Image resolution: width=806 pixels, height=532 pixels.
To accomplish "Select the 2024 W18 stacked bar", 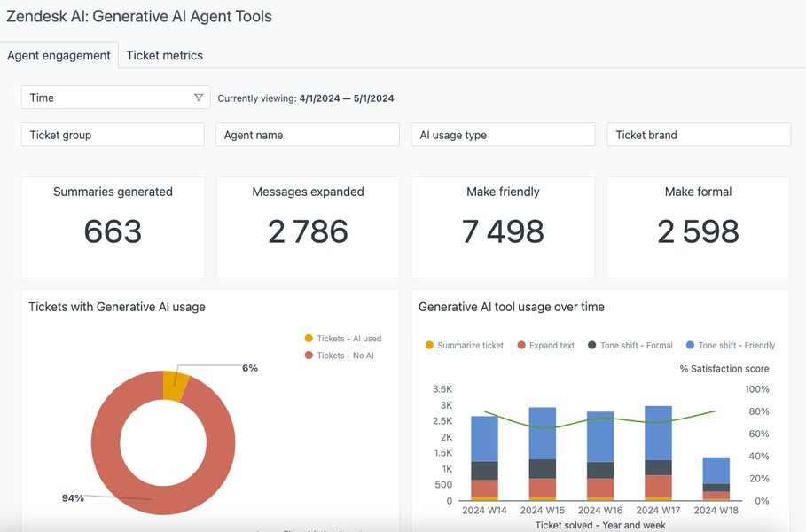I will (716, 479).
